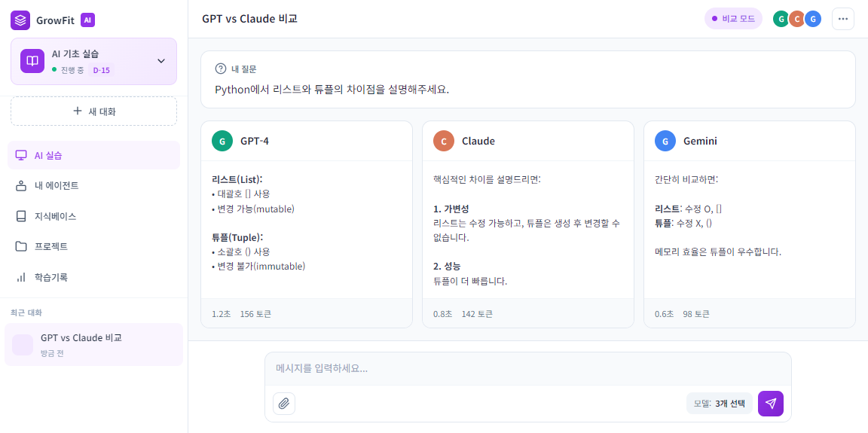Click the stacked model avatars in header
This screenshot has height=433, width=868.
[x=796, y=19]
